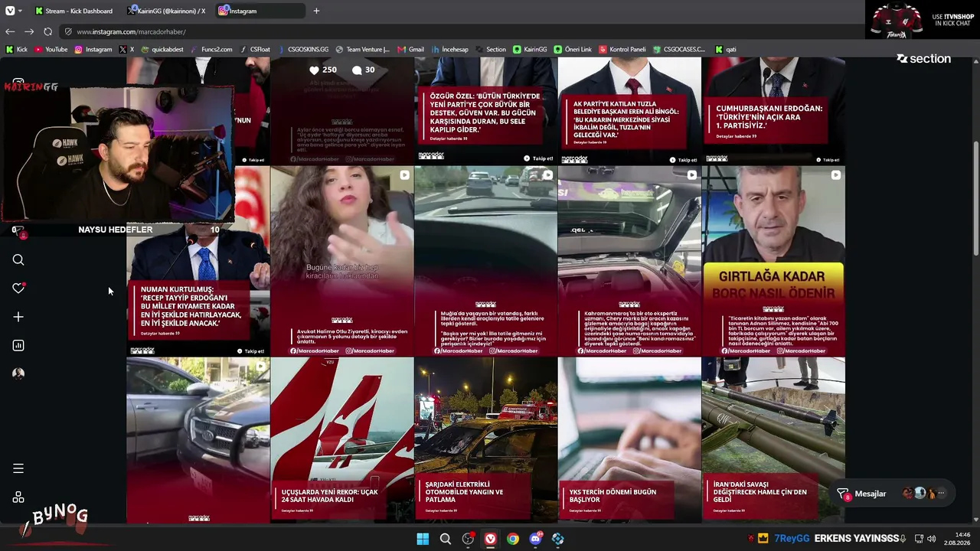Image resolution: width=980 pixels, height=551 pixels.
Task: Click the system tray volume icon
Action: [x=932, y=539]
